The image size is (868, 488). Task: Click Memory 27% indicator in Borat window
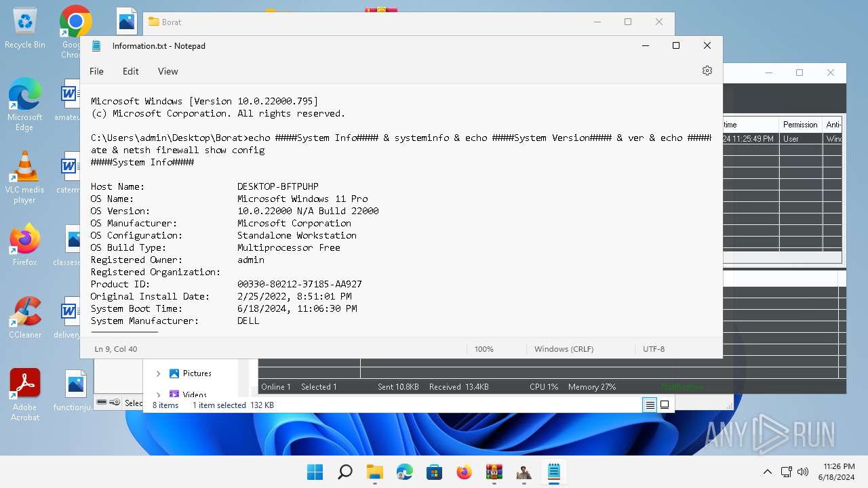tap(592, 387)
